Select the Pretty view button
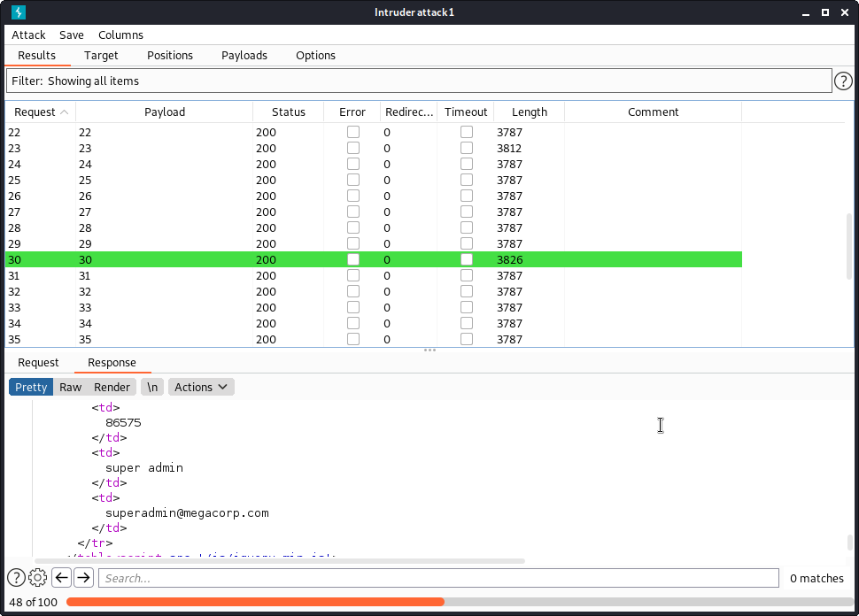This screenshot has width=859, height=616. (x=31, y=387)
